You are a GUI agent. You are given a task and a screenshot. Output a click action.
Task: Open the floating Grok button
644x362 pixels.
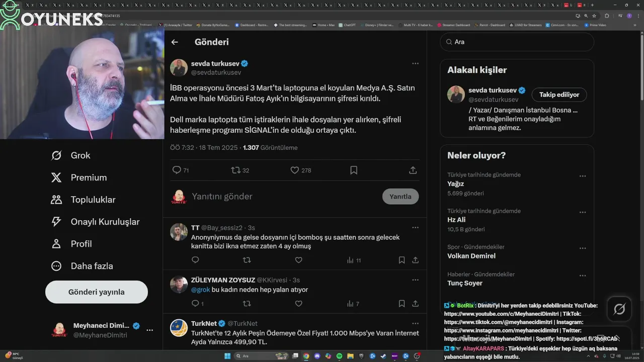(x=619, y=309)
